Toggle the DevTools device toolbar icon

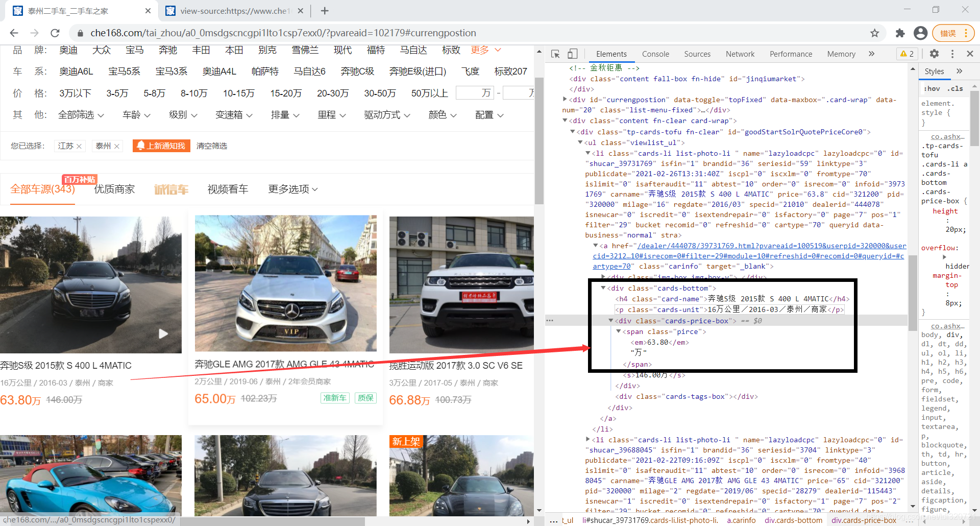tap(572, 54)
